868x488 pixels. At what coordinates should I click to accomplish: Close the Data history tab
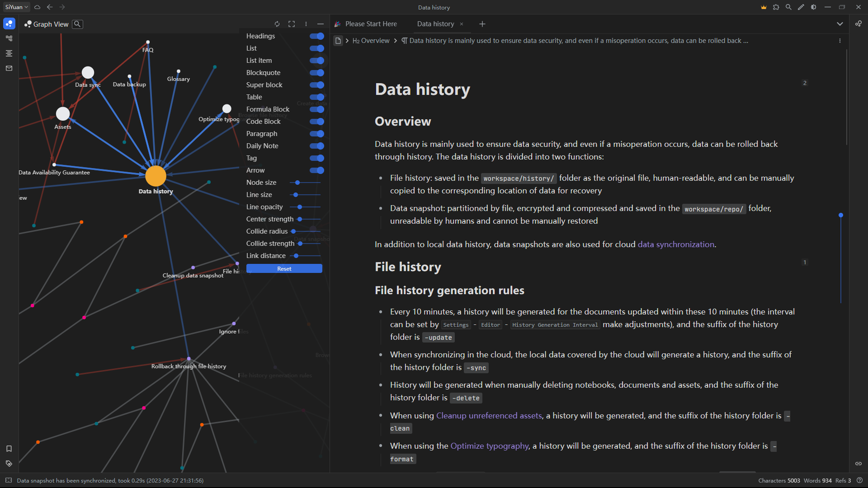click(x=462, y=24)
